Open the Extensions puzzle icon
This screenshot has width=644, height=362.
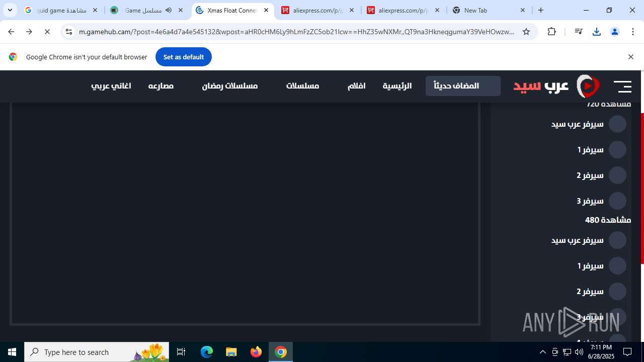pos(552,32)
